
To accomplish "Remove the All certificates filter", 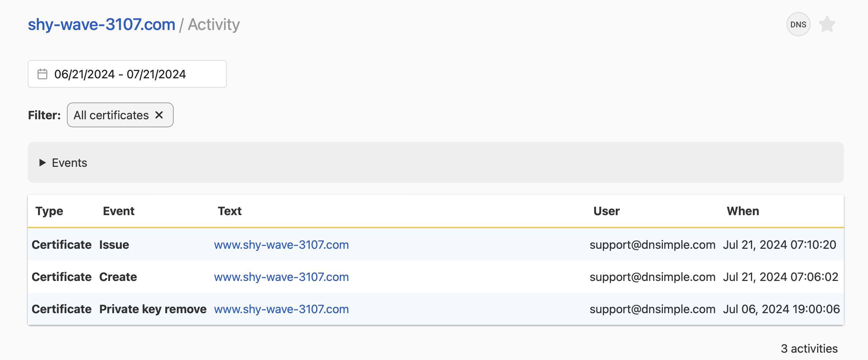I will [x=159, y=115].
